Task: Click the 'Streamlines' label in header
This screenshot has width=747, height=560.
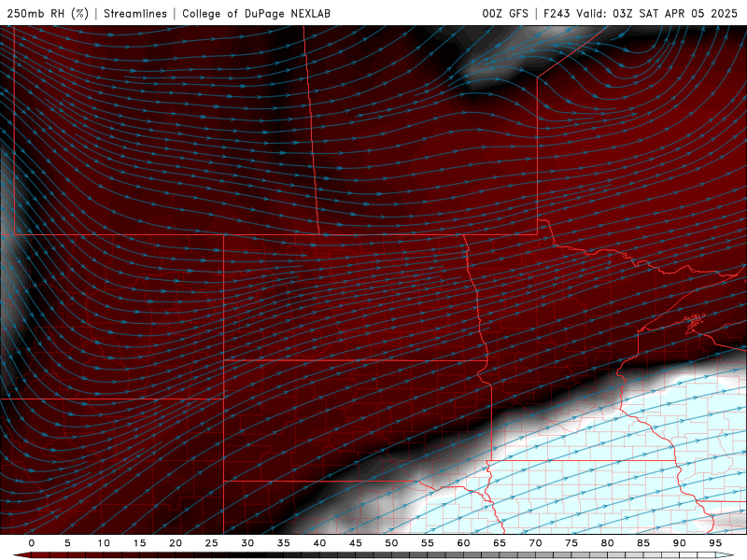Action: (x=135, y=13)
